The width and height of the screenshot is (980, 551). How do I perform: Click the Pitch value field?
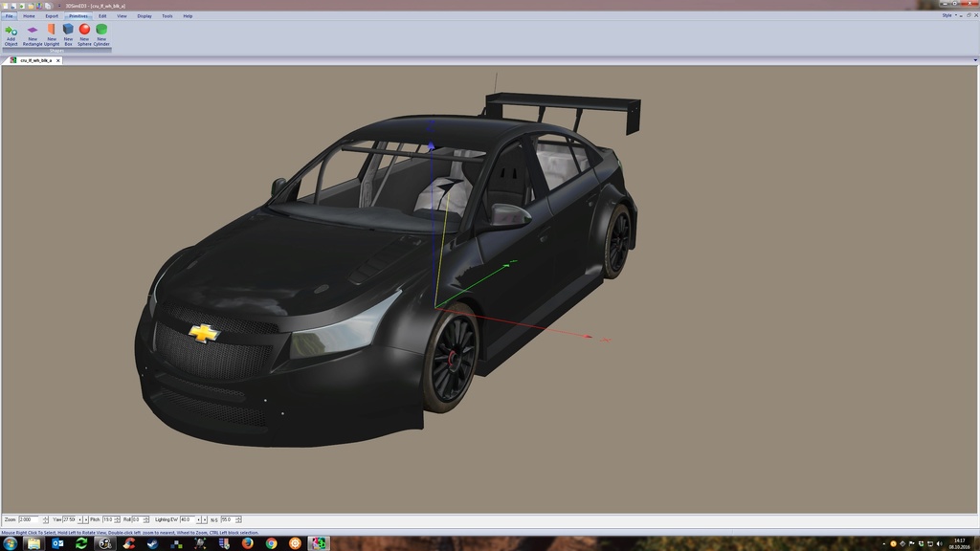(108, 519)
